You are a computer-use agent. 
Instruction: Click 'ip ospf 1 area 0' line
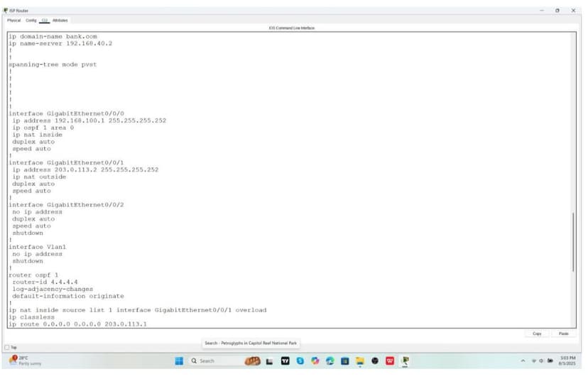click(43, 128)
